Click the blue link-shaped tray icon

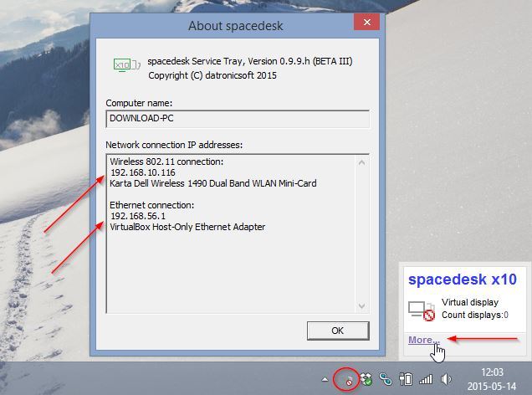pyautogui.click(x=386, y=379)
